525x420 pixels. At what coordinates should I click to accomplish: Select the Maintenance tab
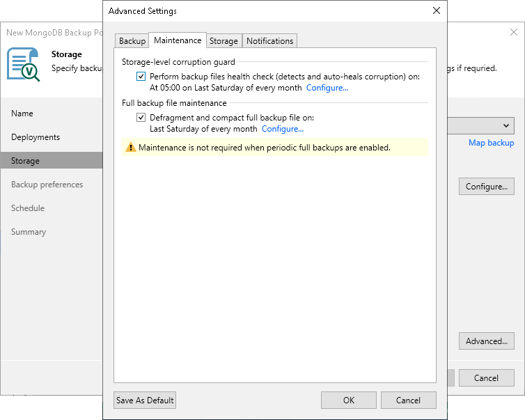click(178, 40)
